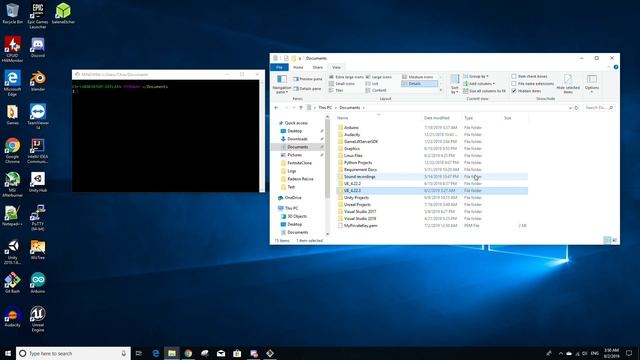Switch to the Home ribbon tab
This screenshot has width=640, height=360.
pos(298,67)
